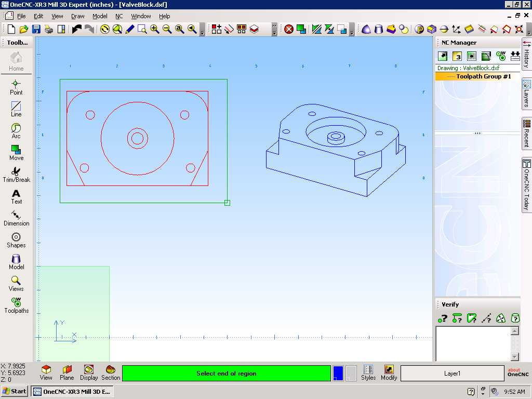Click the double down arrows NC Manager icon
Image resolution: width=532 pixels, height=399 pixels.
tap(515, 56)
